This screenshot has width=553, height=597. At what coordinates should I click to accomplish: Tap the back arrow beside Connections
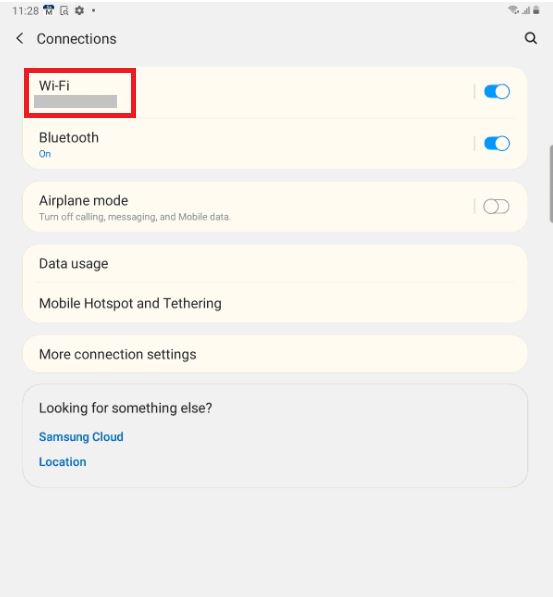click(20, 38)
